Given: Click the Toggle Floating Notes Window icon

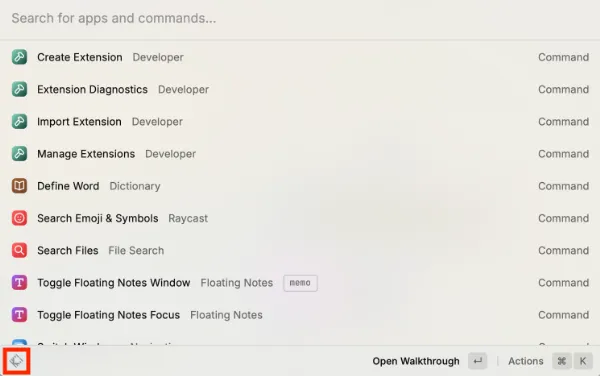Looking at the screenshot, I should (x=19, y=283).
